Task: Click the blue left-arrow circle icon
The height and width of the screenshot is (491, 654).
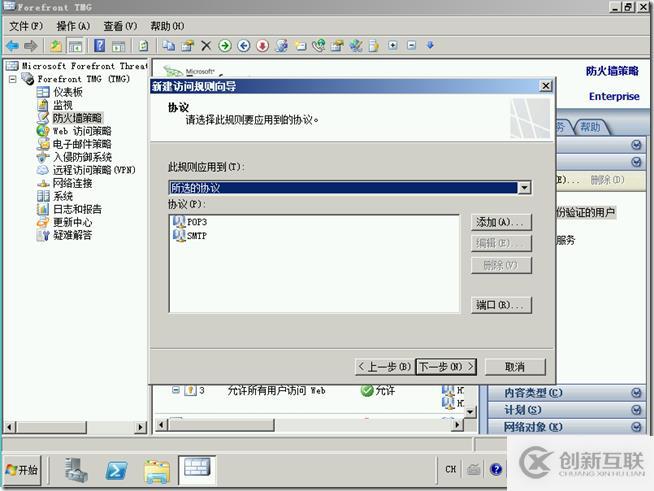Action: pos(244,45)
